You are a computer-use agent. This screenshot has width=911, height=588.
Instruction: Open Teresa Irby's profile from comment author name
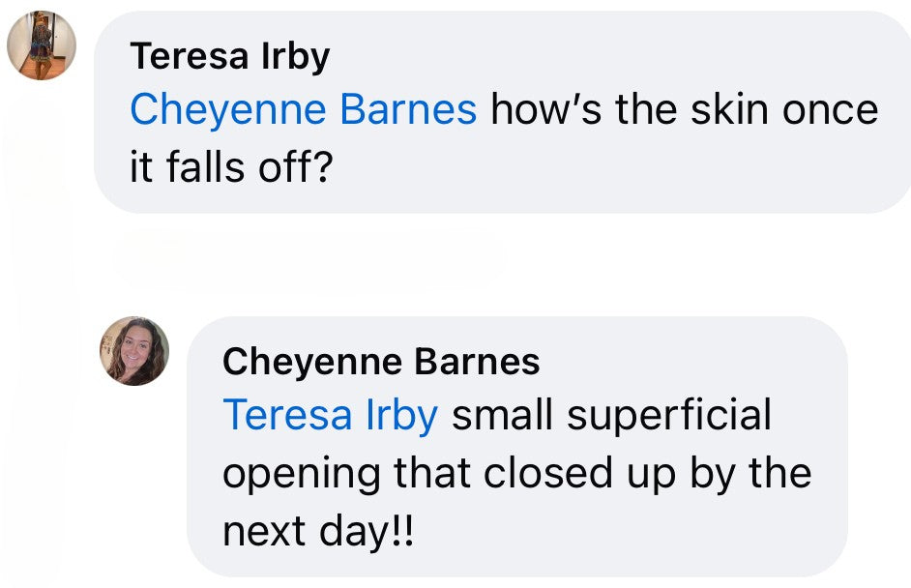[x=229, y=56]
